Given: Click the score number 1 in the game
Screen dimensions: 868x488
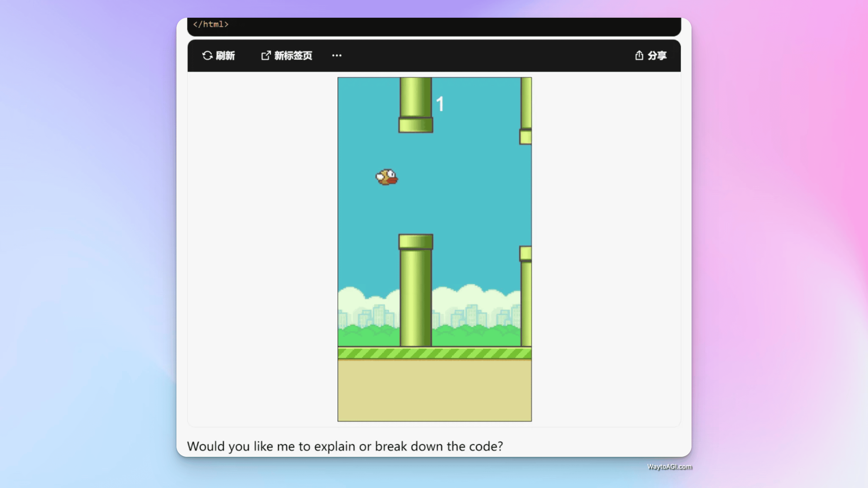Looking at the screenshot, I should click(x=440, y=104).
